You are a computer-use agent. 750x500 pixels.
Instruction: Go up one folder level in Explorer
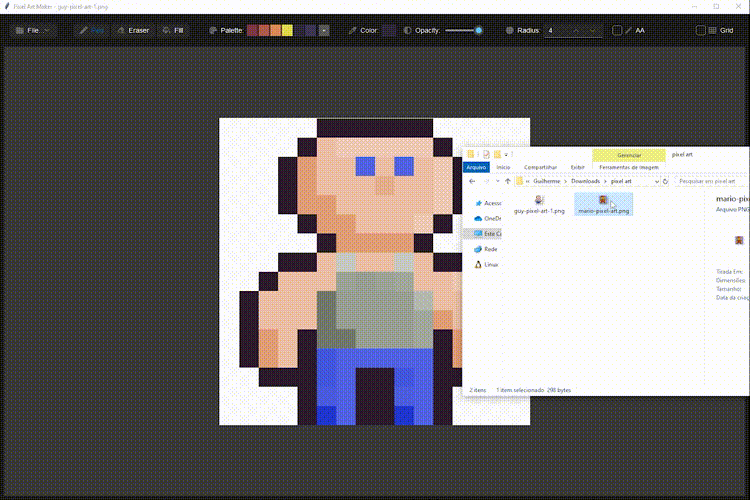(507, 181)
